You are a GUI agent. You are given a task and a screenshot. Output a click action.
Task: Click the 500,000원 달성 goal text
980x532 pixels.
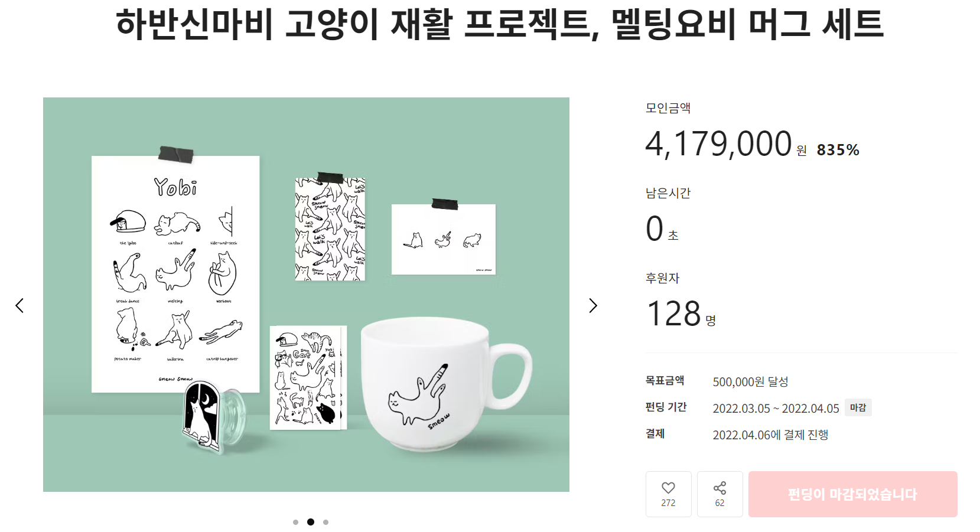(x=750, y=382)
